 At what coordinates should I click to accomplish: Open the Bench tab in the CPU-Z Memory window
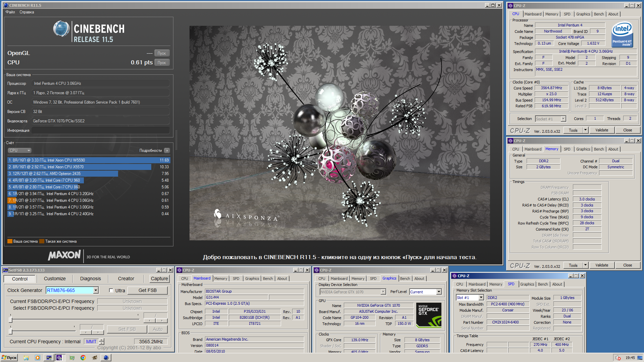click(599, 149)
